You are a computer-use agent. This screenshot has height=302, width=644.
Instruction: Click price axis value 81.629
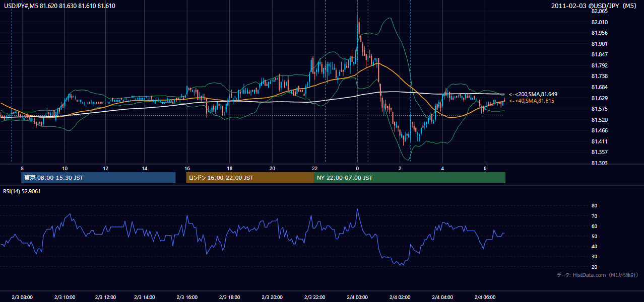click(599, 98)
